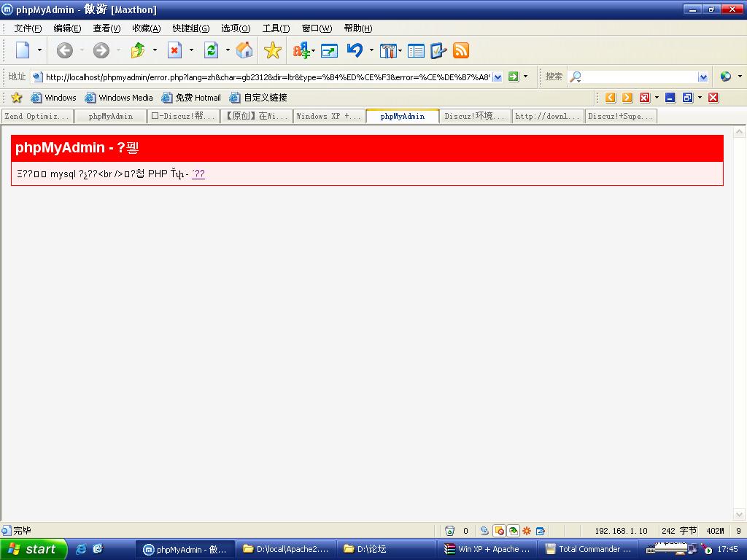Close all with the rightmost red X icon
This screenshot has height=560, width=747.
(713, 98)
